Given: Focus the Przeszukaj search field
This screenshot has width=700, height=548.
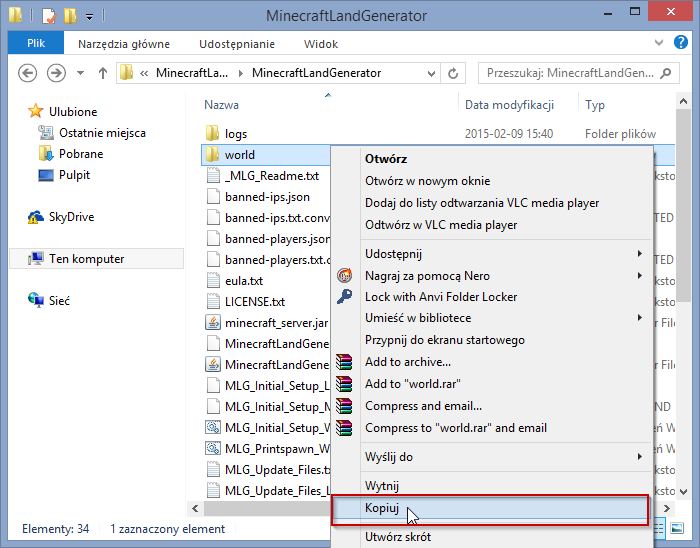Looking at the screenshot, I should 579,73.
